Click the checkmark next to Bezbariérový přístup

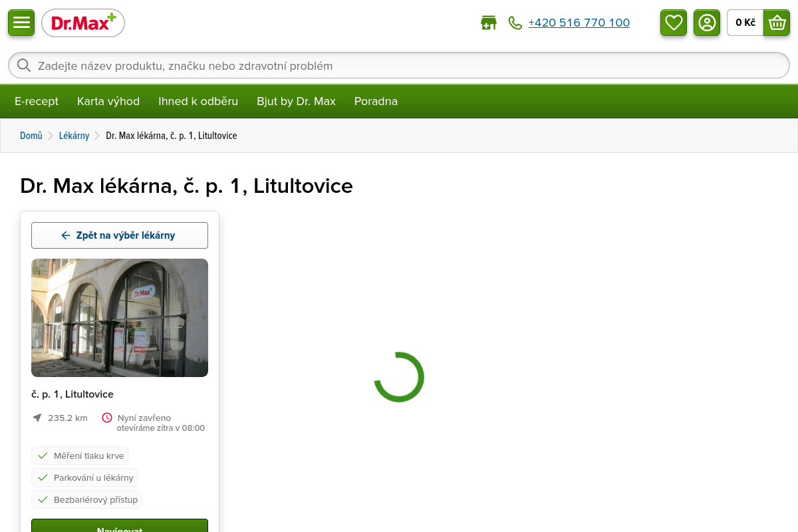43,499
